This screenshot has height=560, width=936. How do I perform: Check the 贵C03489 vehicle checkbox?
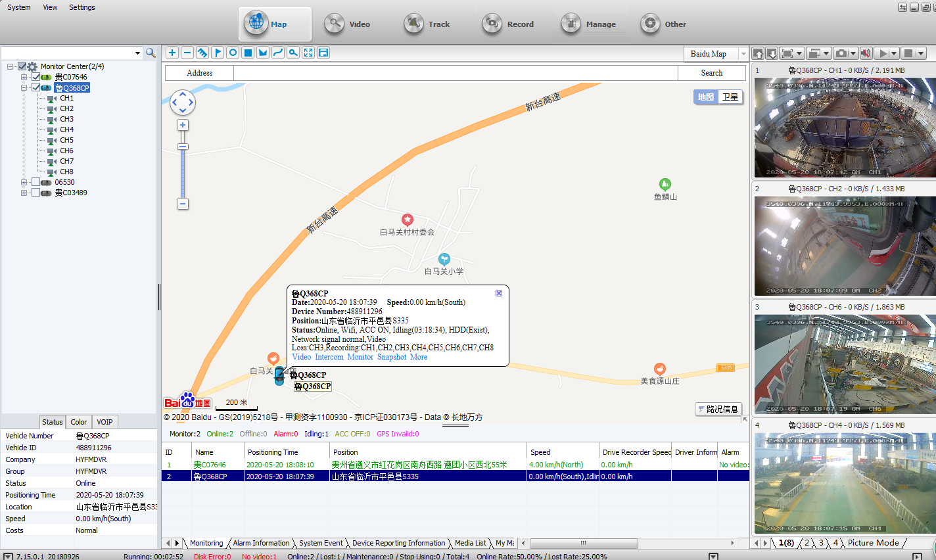tap(36, 193)
